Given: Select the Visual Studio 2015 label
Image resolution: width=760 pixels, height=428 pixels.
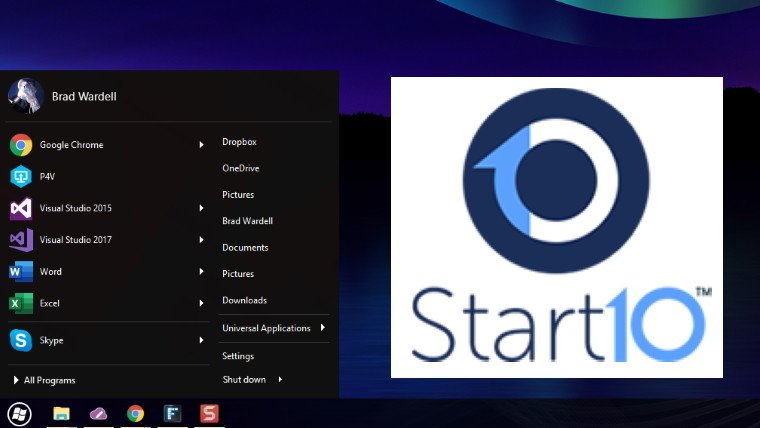Looking at the screenshot, I should tap(76, 208).
